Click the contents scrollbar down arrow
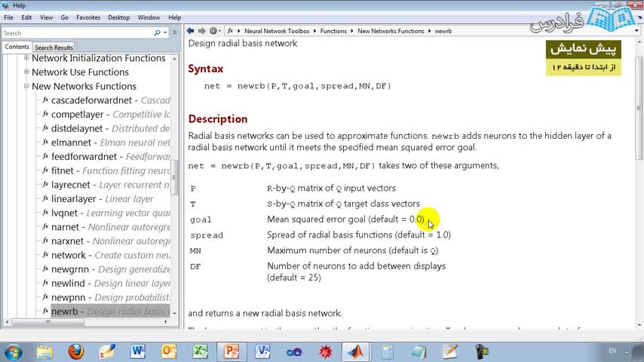This screenshot has height=362, width=644. click(174, 313)
